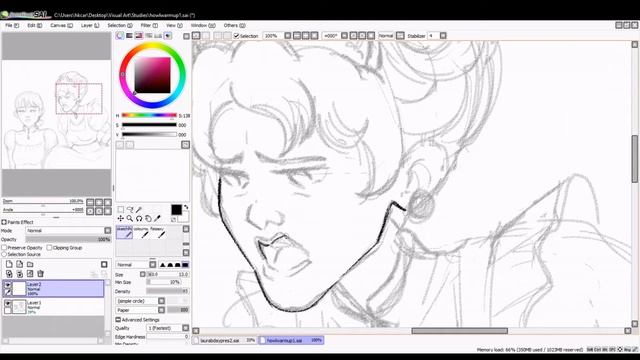Image resolution: width=640 pixels, height=360 pixels.
Task: Enable Preserve Opacity checkbox
Action: pos(4,248)
